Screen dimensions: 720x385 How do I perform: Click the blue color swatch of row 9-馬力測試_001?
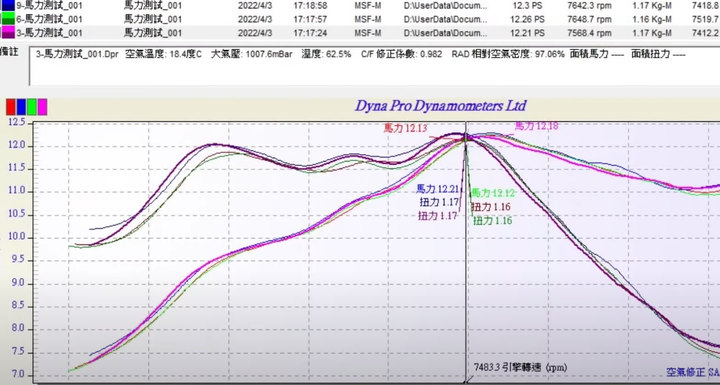click(8, 6)
